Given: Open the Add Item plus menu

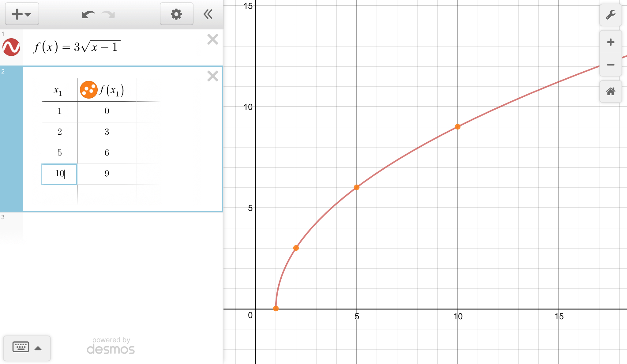Looking at the screenshot, I should click(22, 14).
